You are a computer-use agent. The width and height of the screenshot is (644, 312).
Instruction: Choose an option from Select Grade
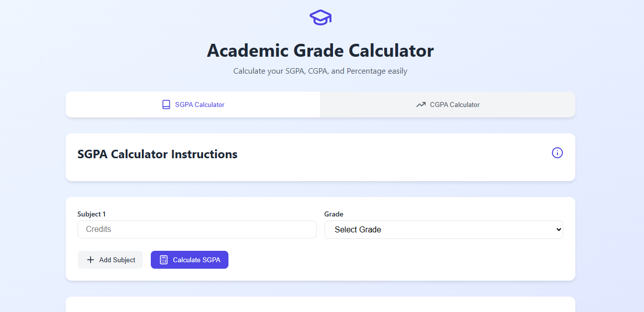pyautogui.click(x=443, y=229)
